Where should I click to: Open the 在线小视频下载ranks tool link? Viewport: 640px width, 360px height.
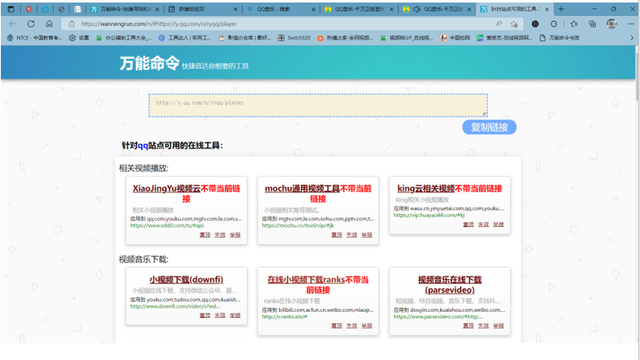(306, 280)
